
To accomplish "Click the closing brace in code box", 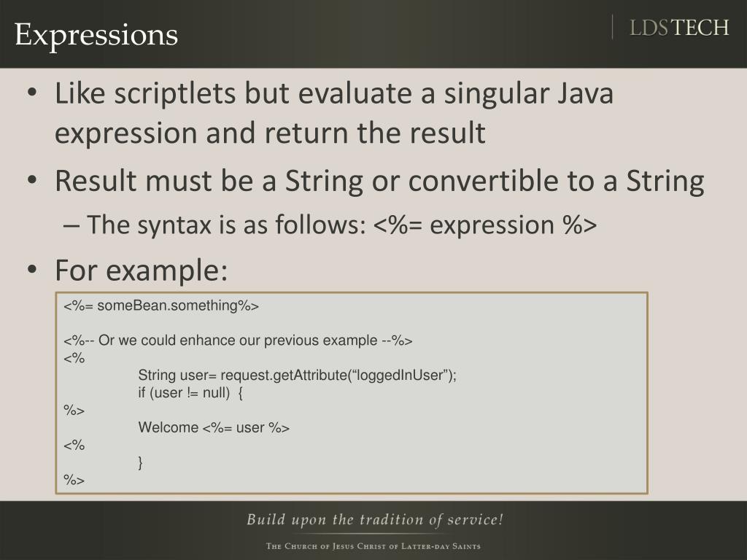I will point(140,462).
